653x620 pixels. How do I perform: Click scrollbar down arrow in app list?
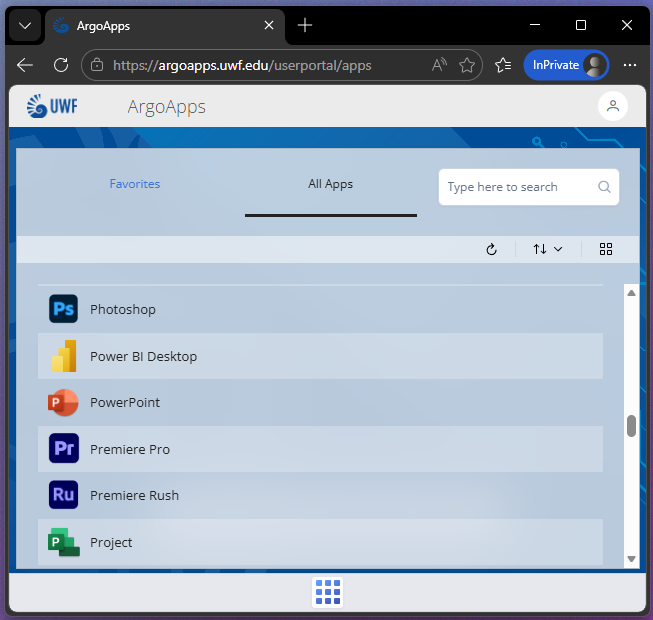(x=631, y=559)
